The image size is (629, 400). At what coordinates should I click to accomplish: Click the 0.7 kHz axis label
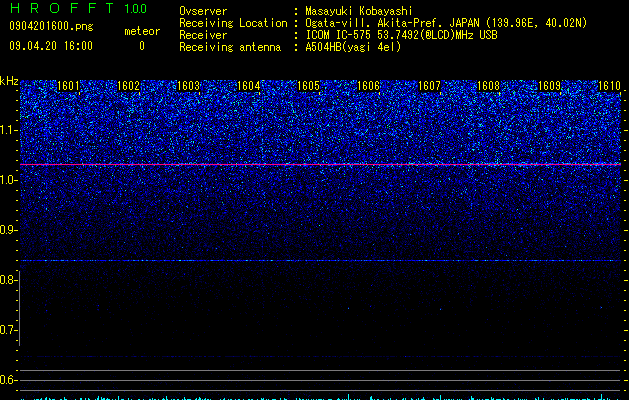click(x=8, y=330)
